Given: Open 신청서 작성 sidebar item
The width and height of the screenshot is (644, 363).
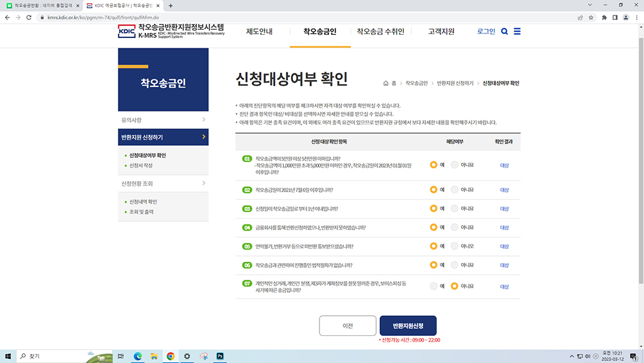Looking at the screenshot, I should pos(141,165).
